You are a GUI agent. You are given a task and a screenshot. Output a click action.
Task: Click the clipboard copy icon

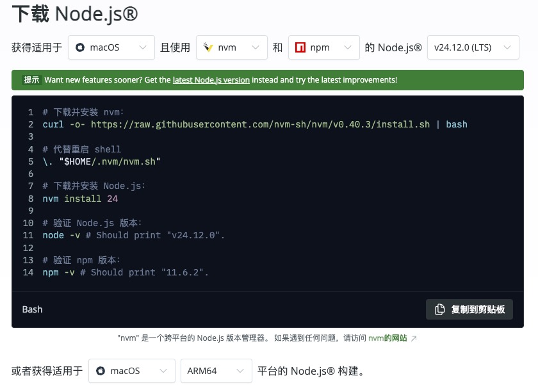[439, 309]
